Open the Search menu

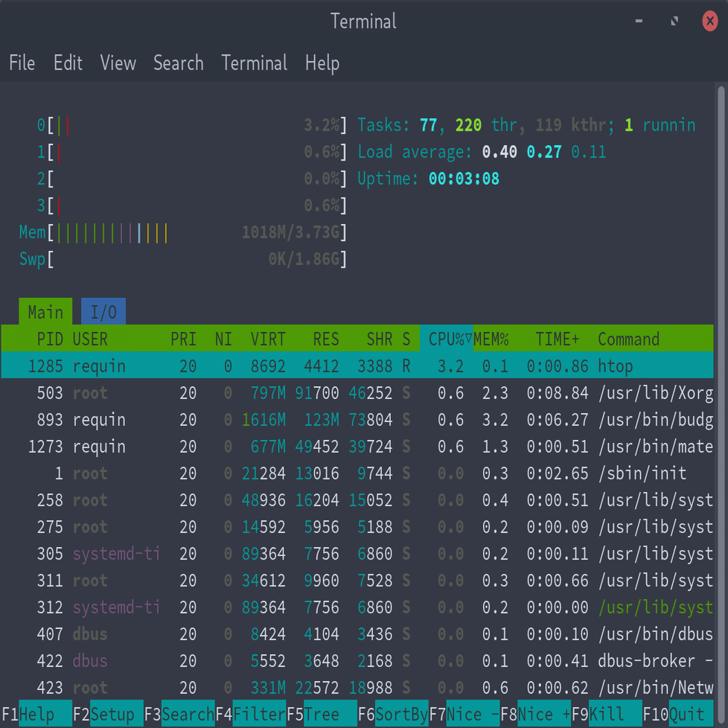tap(179, 63)
